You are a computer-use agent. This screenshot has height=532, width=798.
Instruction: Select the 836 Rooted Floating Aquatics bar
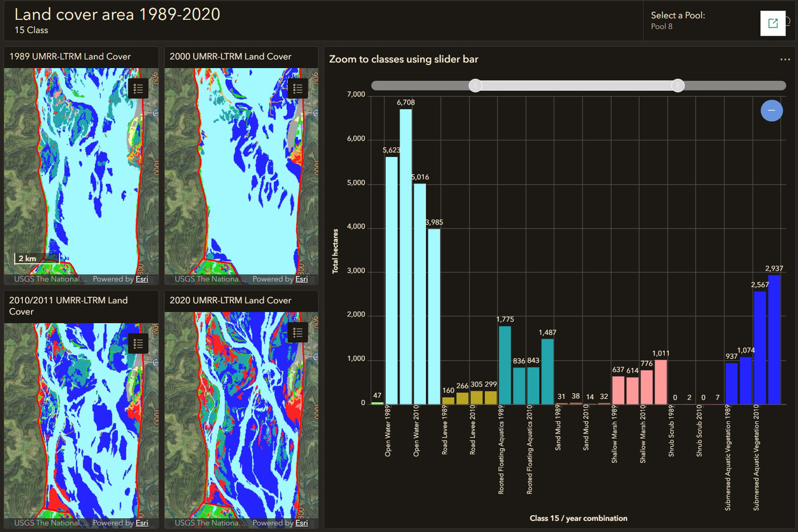(519, 386)
